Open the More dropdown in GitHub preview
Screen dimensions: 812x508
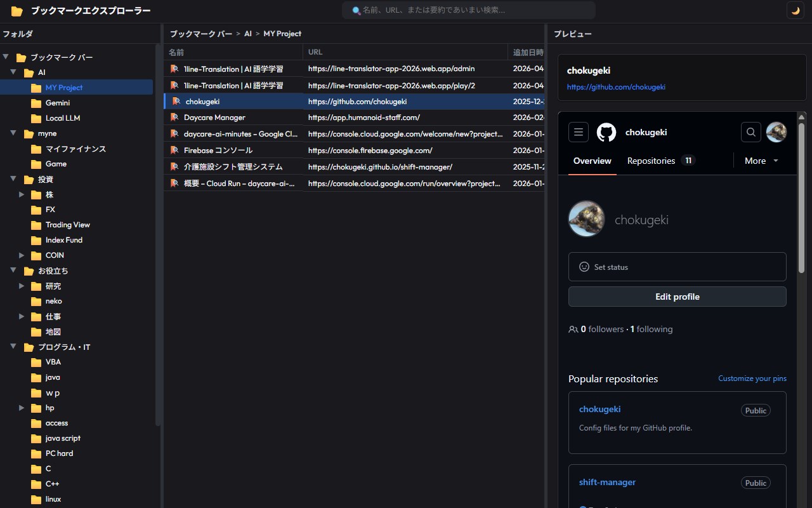[761, 161]
